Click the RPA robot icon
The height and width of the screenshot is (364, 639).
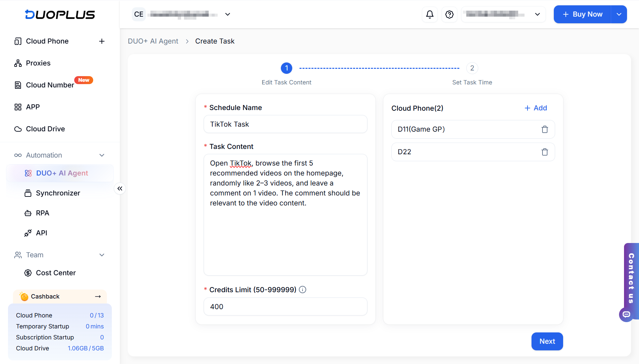click(x=28, y=213)
